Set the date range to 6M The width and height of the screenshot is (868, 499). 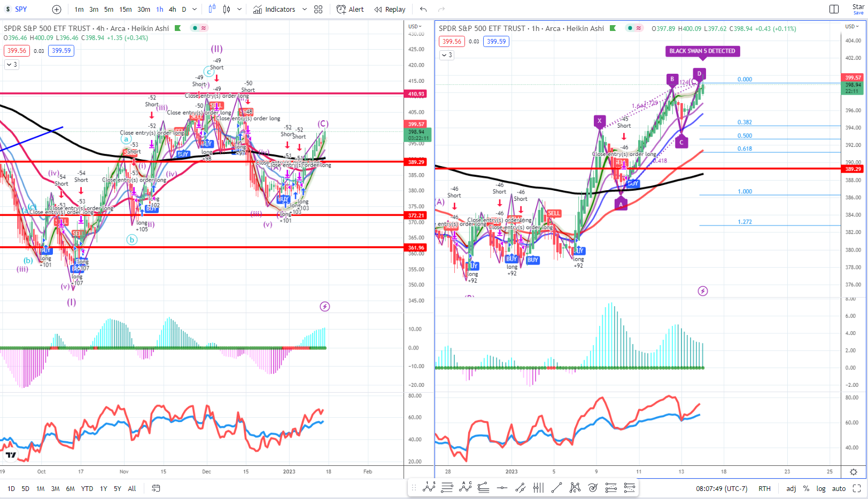[x=70, y=488]
